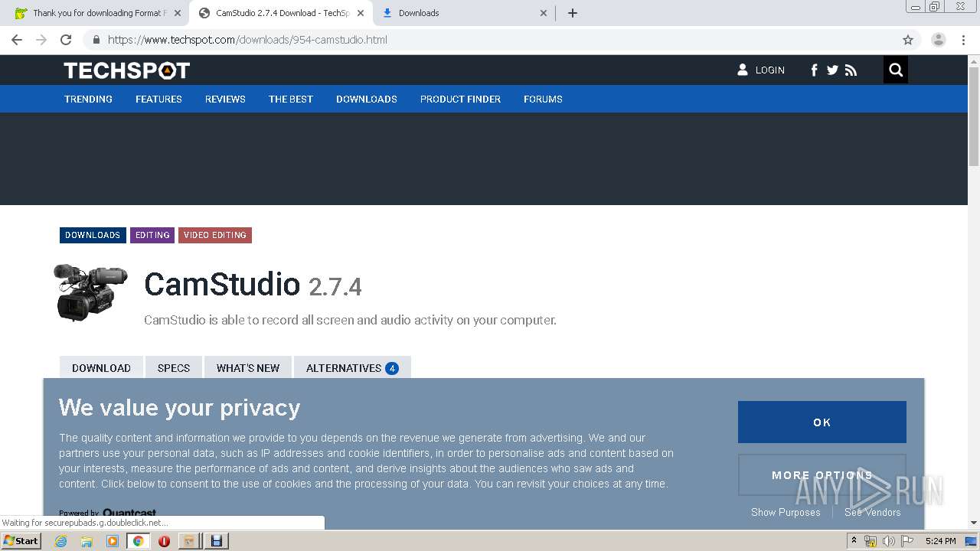
Task: Close the Downloads tab
Action: click(544, 13)
